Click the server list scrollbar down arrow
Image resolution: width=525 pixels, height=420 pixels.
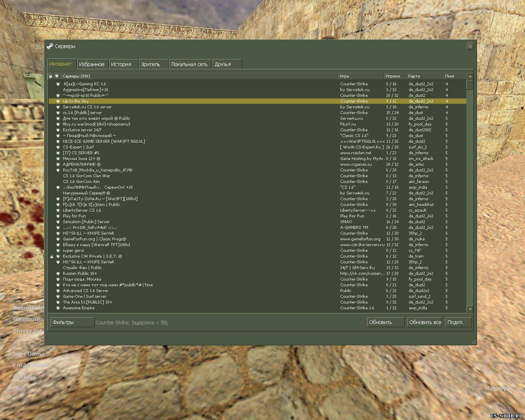470,309
